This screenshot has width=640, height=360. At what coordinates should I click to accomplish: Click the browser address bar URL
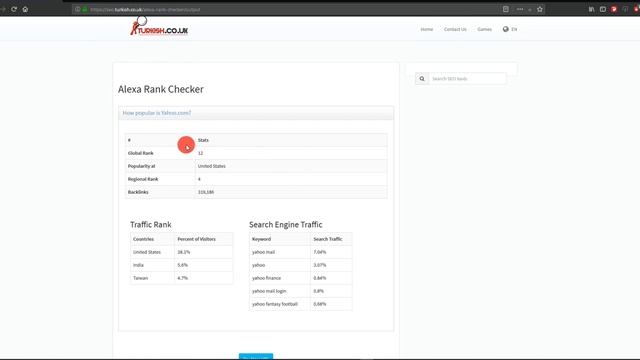[145, 9]
